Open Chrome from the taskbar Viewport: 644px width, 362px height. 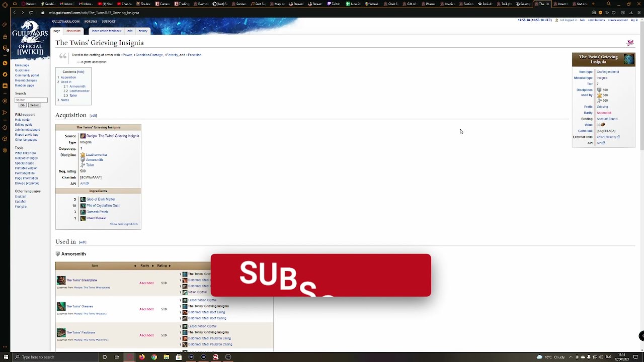154,357
